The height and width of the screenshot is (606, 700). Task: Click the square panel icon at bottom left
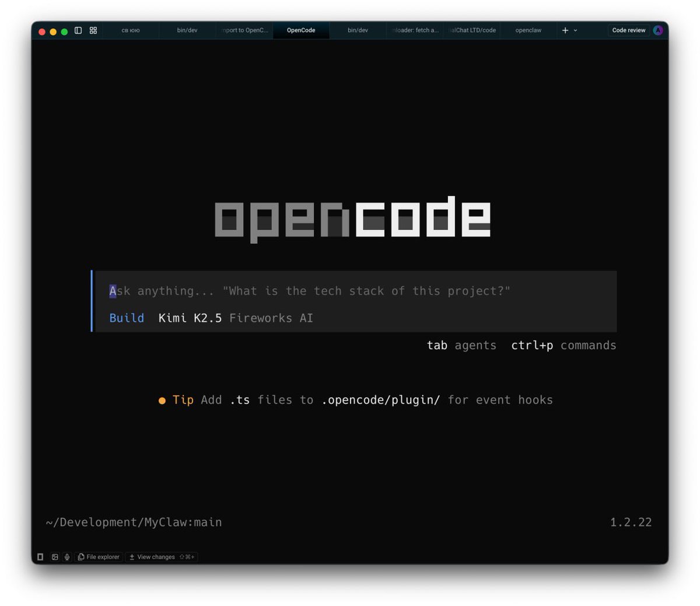tap(40, 557)
